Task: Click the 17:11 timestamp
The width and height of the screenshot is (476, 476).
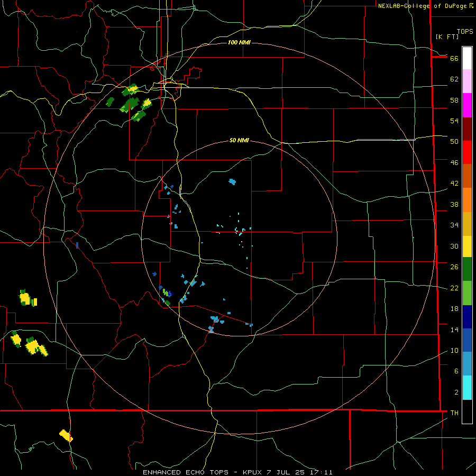Action: [321, 472]
